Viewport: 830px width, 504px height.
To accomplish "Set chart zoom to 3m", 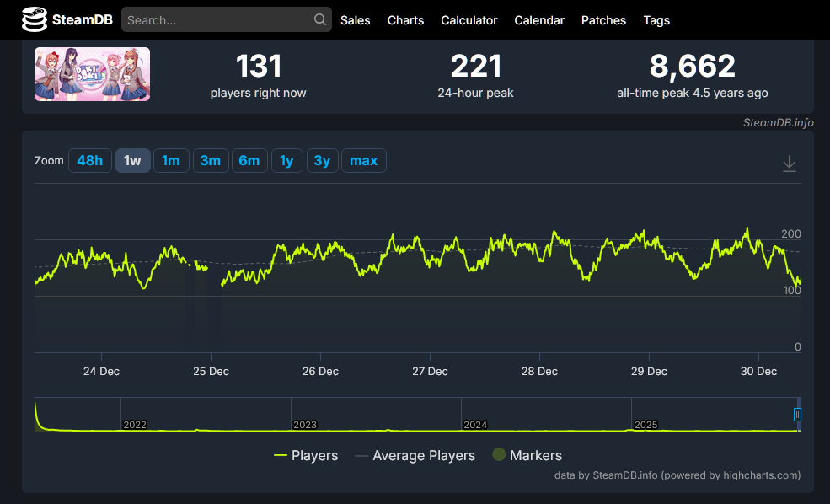I will (211, 160).
